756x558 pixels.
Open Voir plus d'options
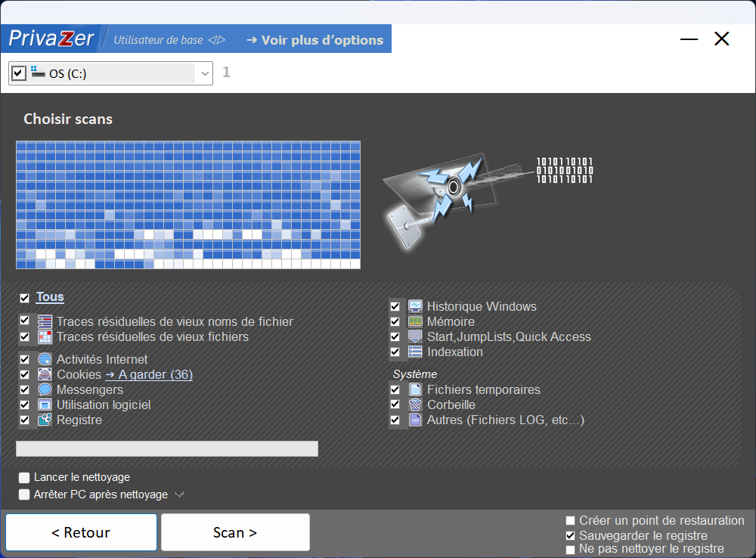pyautogui.click(x=314, y=40)
